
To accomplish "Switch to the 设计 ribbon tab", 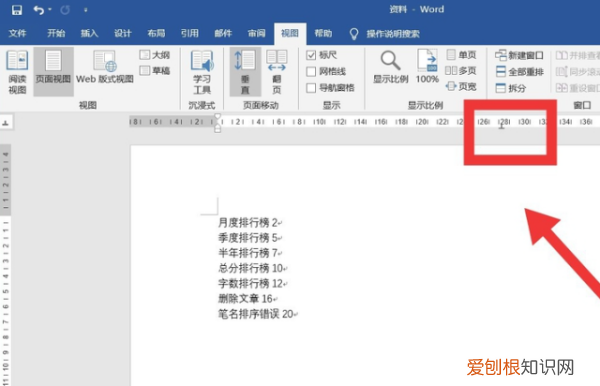I will click(122, 34).
